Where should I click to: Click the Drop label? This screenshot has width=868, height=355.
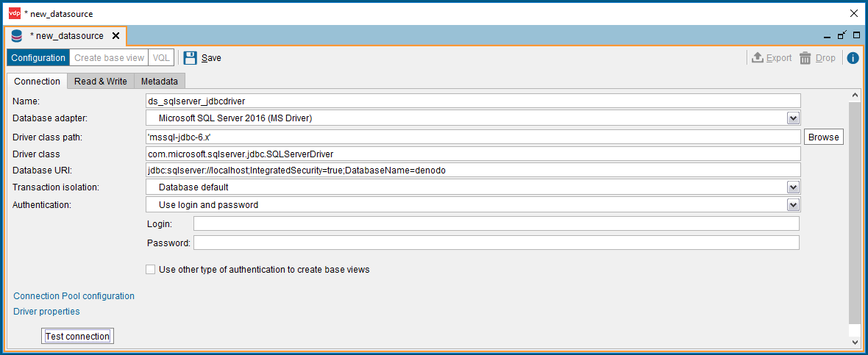tap(825, 57)
